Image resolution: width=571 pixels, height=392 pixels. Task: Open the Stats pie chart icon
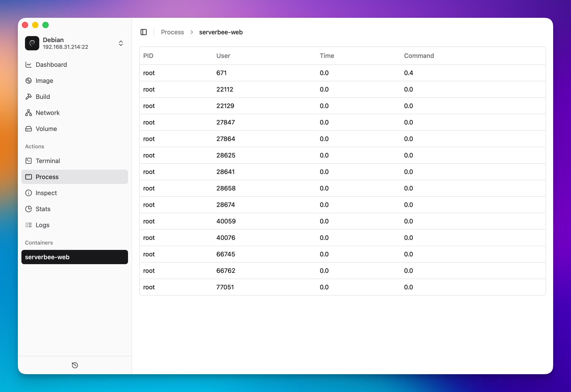click(x=29, y=209)
